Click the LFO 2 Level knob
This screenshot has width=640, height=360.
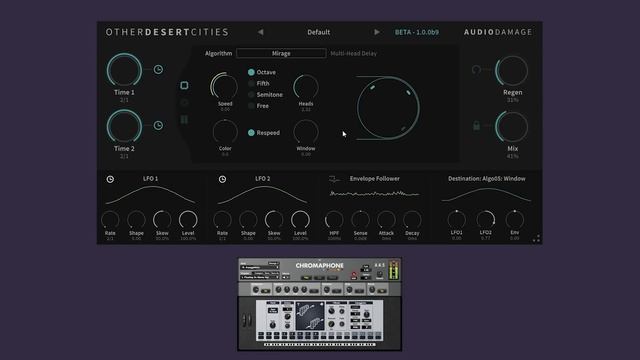(x=300, y=220)
